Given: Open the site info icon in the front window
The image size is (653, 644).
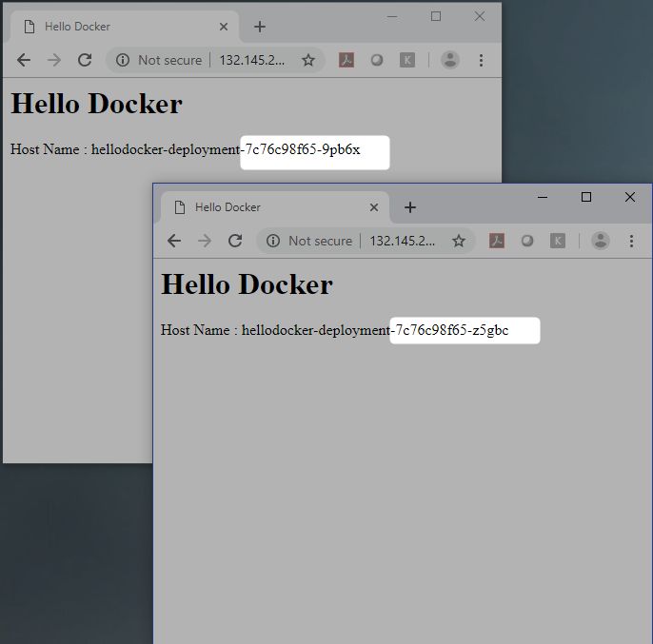Looking at the screenshot, I should 273,241.
